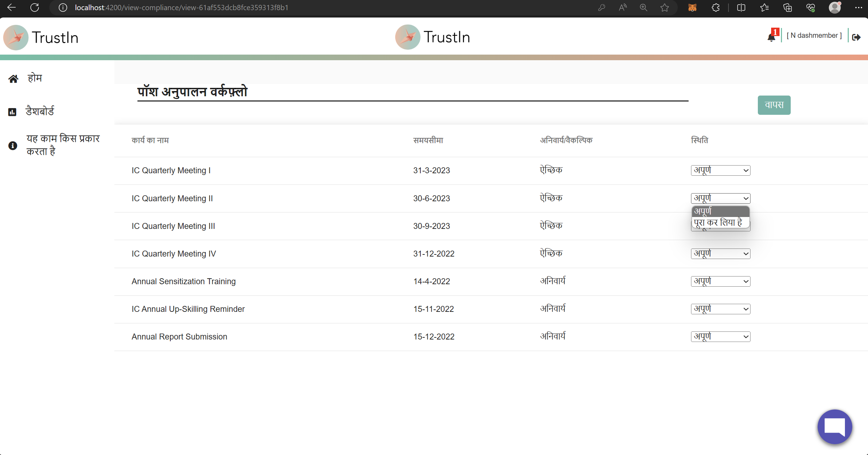Add page to favorites via the star icon
This screenshot has width=868, height=455.
tap(664, 7)
